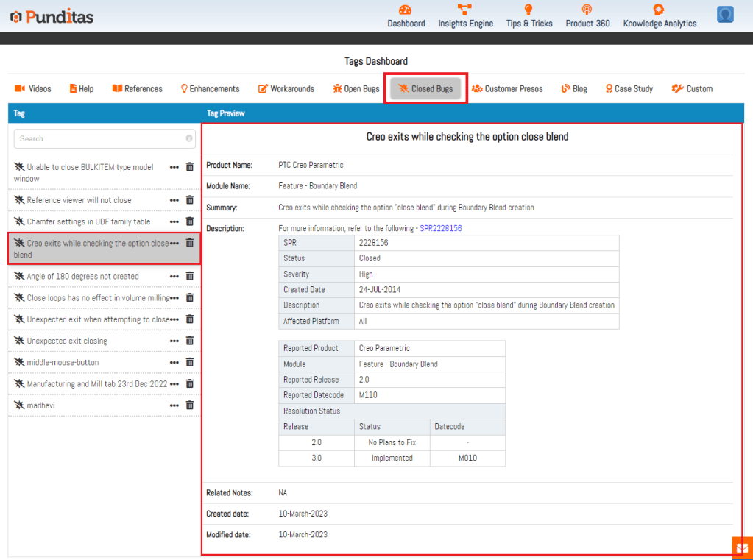Clear the tag search field icon
The image size is (753, 560).
(189, 138)
